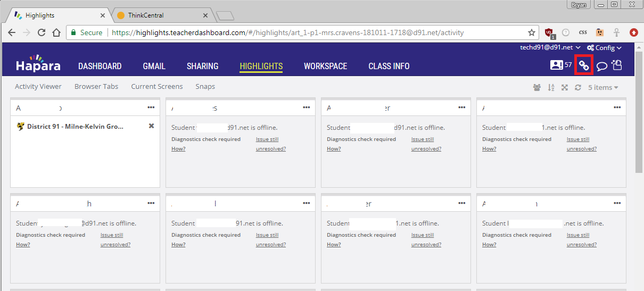Click the expand fullscreen arrows icon
Viewport: 644px width, 291px height.
click(565, 87)
